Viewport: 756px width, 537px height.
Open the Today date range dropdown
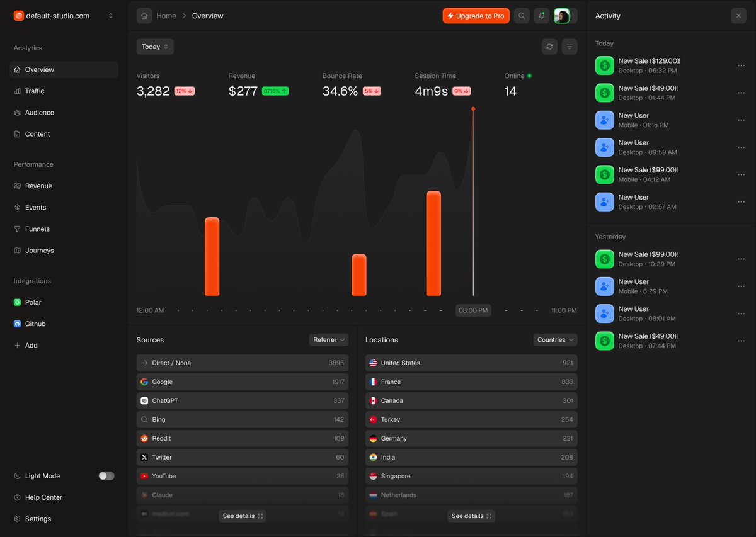[x=155, y=47]
